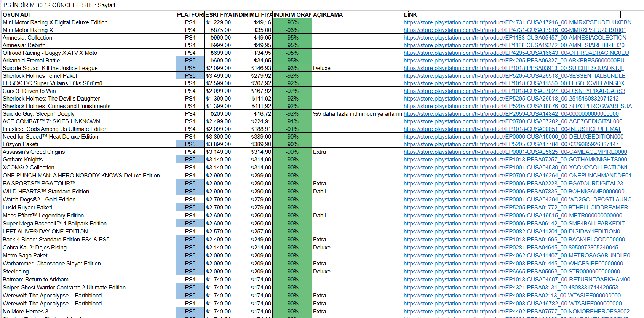Open the Amnesia: Collection store link
This screenshot has height=318, width=644.
click(x=515, y=38)
